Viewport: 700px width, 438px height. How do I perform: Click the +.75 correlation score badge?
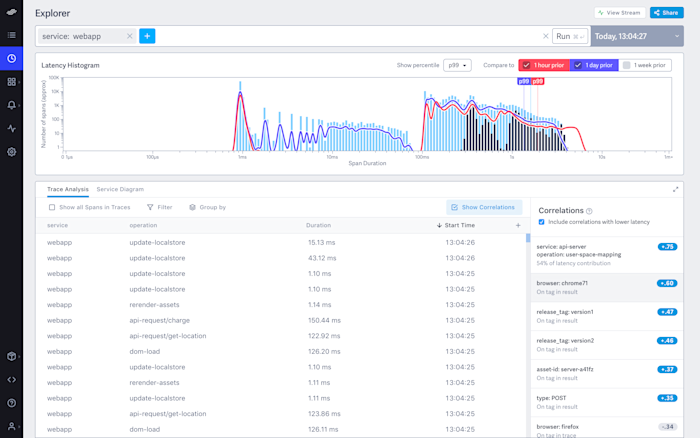point(667,247)
